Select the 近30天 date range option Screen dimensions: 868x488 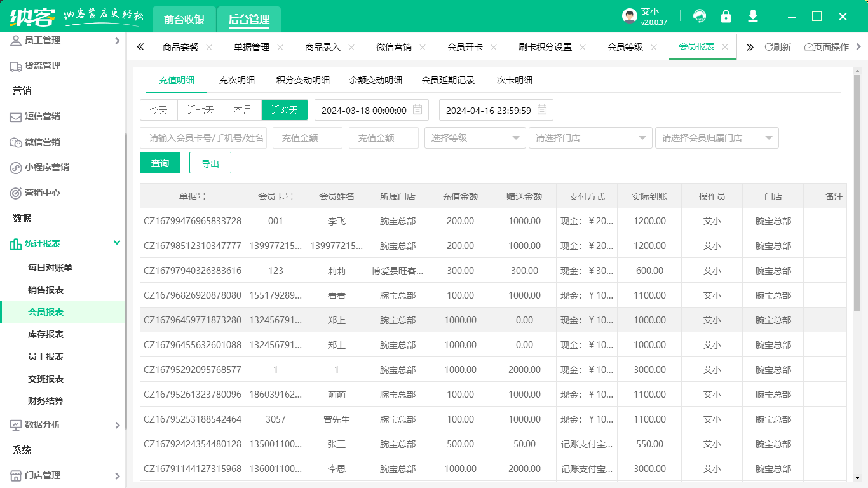pos(284,109)
